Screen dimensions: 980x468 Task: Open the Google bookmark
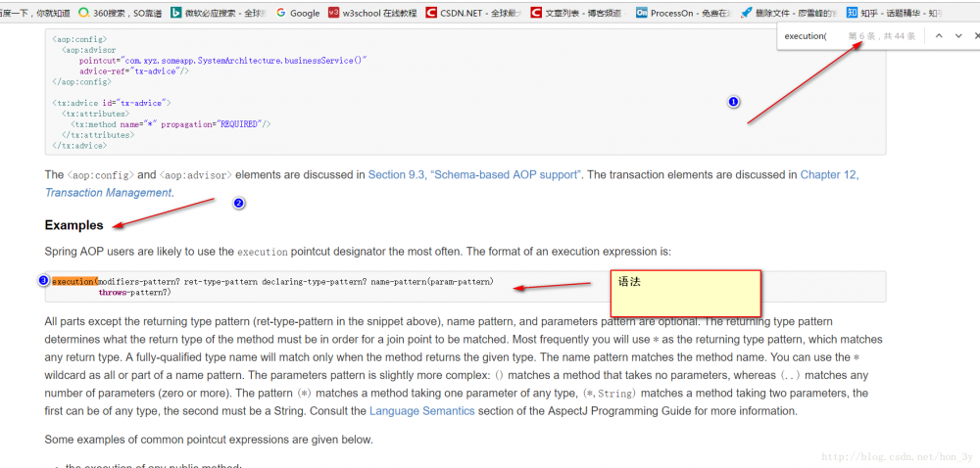(298, 13)
